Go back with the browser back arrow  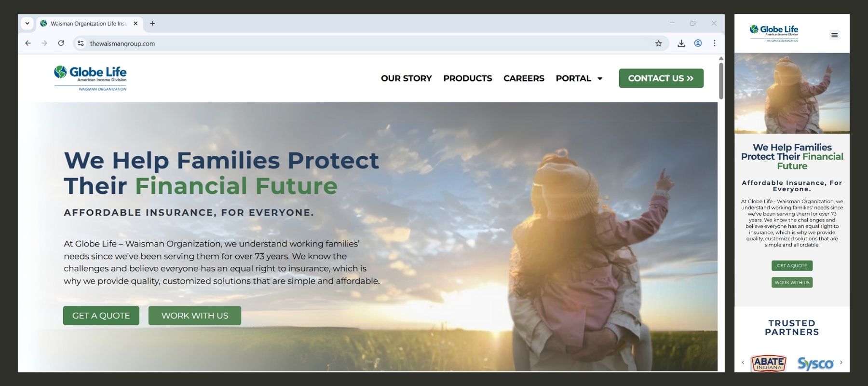click(x=28, y=43)
